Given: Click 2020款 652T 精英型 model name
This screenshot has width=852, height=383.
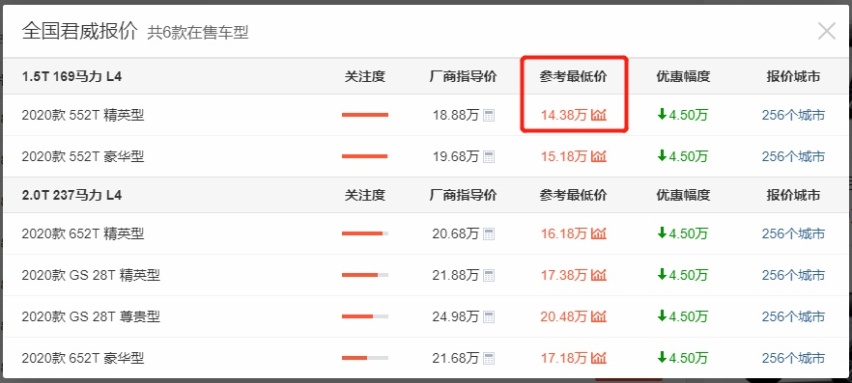Looking at the screenshot, I should 83,234.
